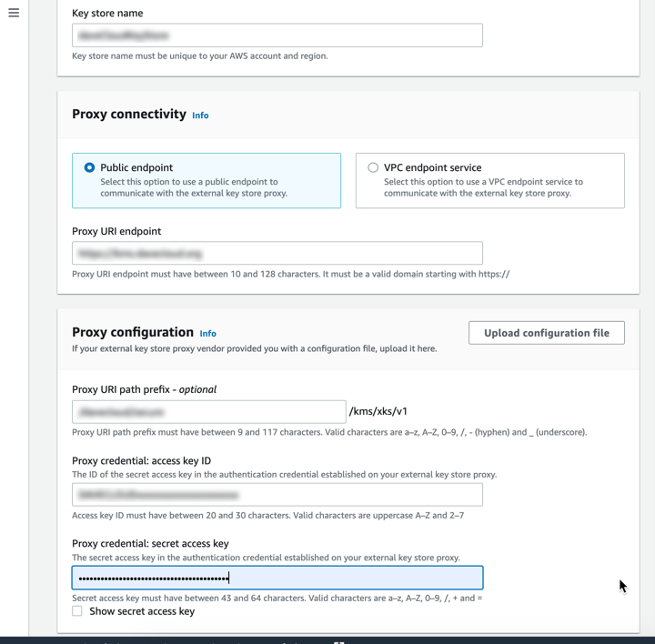Open the hamburger navigation menu
The height and width of the screenshot is (644, 655).
(x=14, y=14)
